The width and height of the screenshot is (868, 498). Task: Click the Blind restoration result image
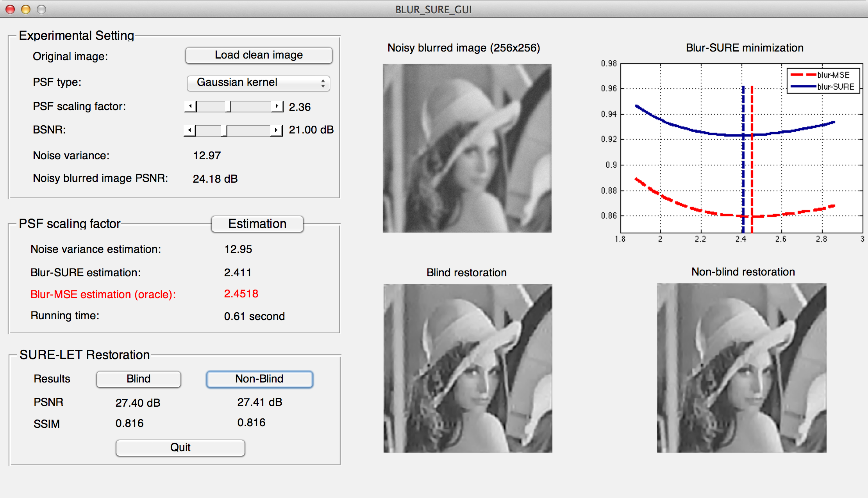click(468, 368)
